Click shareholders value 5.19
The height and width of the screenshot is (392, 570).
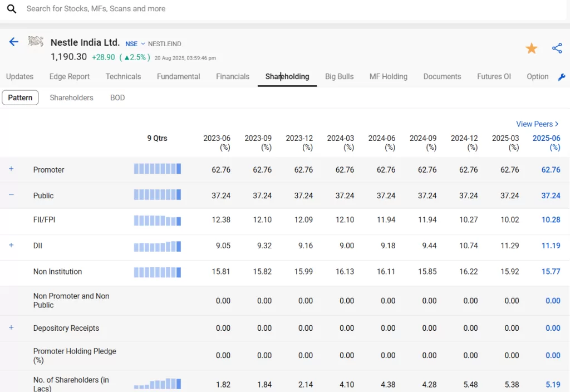coord(553,385)
